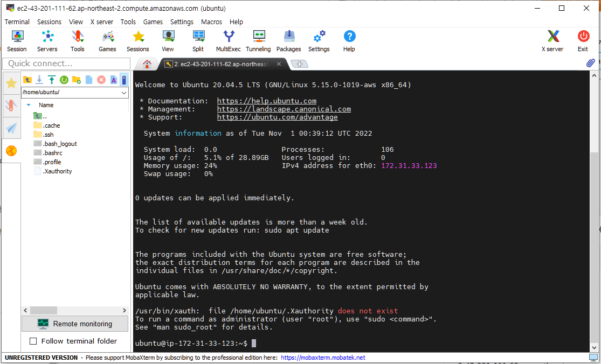Click the file list horizontal scrollbar thumb
This screenshot has height=364, width=601.
pos(43,310)
